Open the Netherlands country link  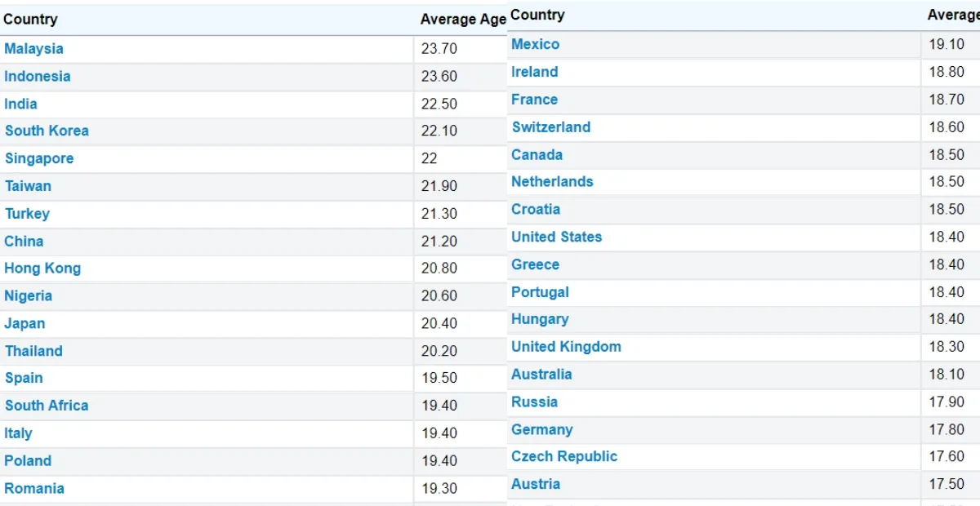552,182
